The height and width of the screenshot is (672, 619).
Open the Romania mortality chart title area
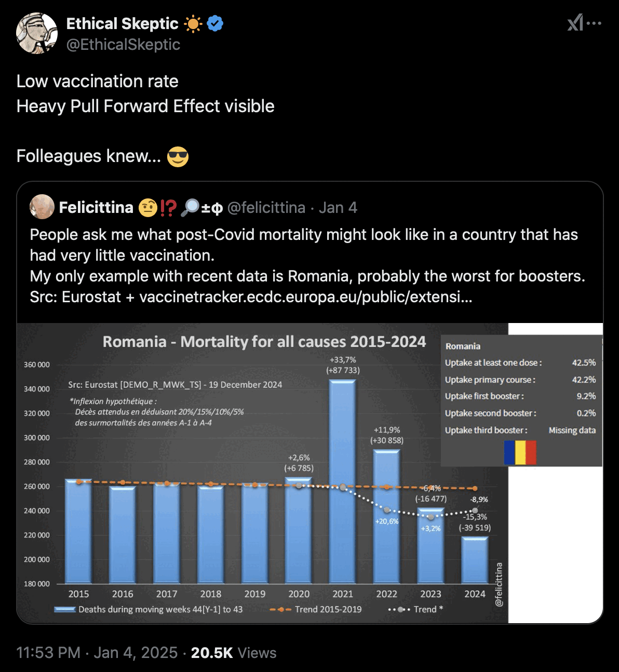(264, 342)
